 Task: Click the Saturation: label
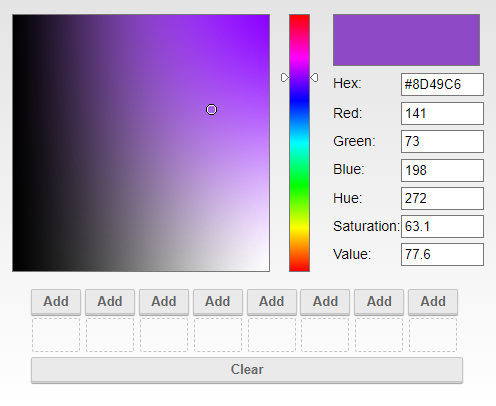pos(366,226)
